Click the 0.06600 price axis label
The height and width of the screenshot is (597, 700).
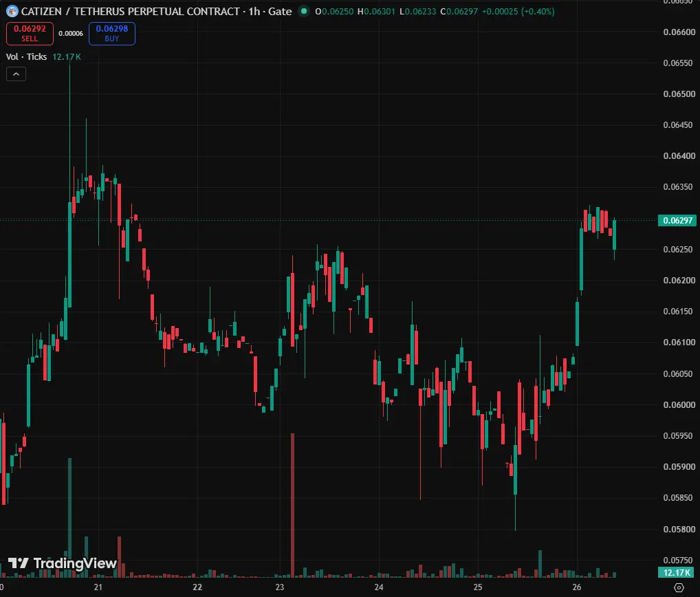coord(679,32)
